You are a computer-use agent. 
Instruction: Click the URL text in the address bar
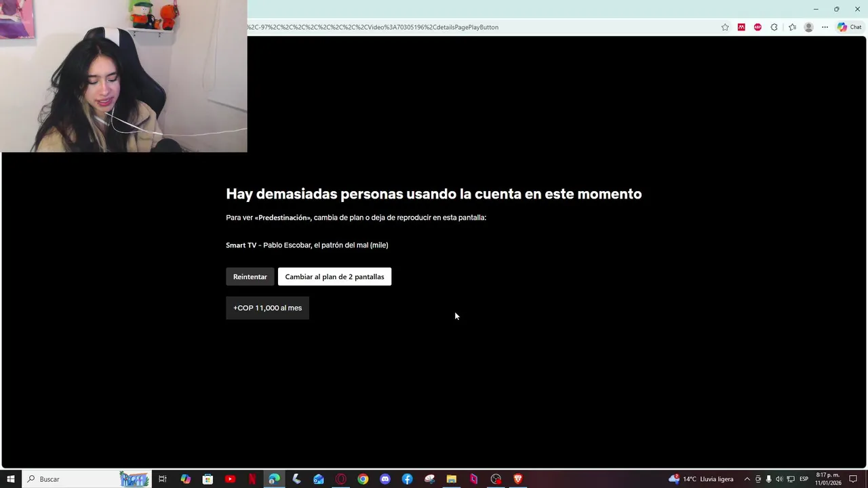(372, 27)
